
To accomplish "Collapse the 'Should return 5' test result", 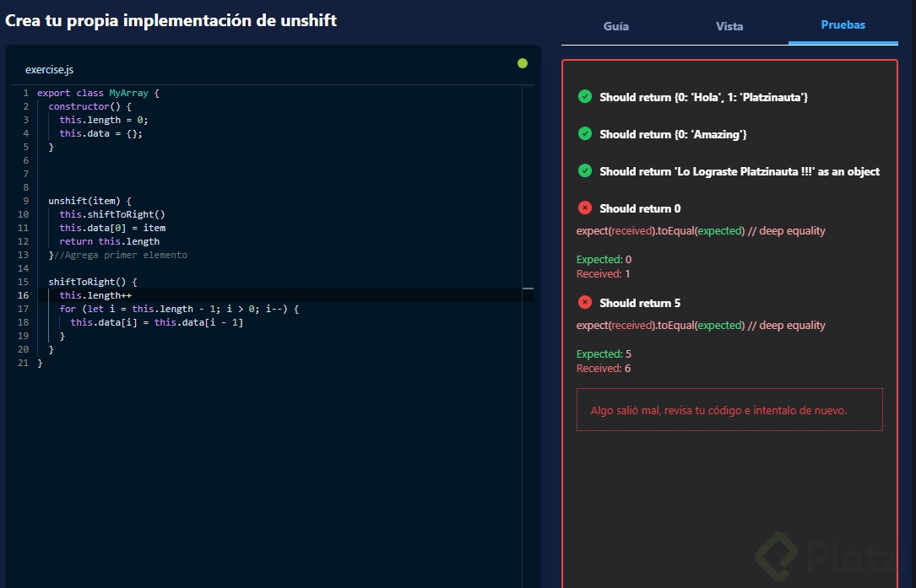I will [640, 303].
